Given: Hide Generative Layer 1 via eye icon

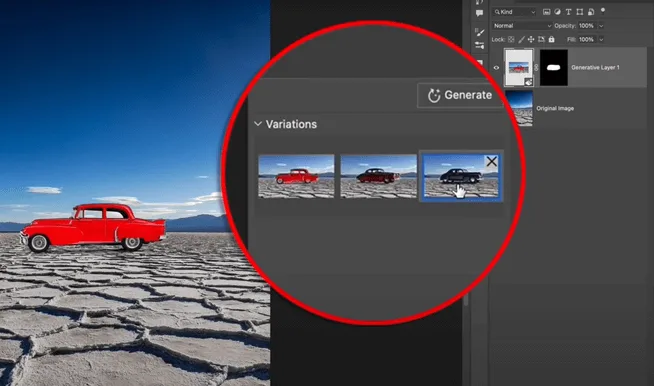Looking at the screenshot, I should 496,68.
